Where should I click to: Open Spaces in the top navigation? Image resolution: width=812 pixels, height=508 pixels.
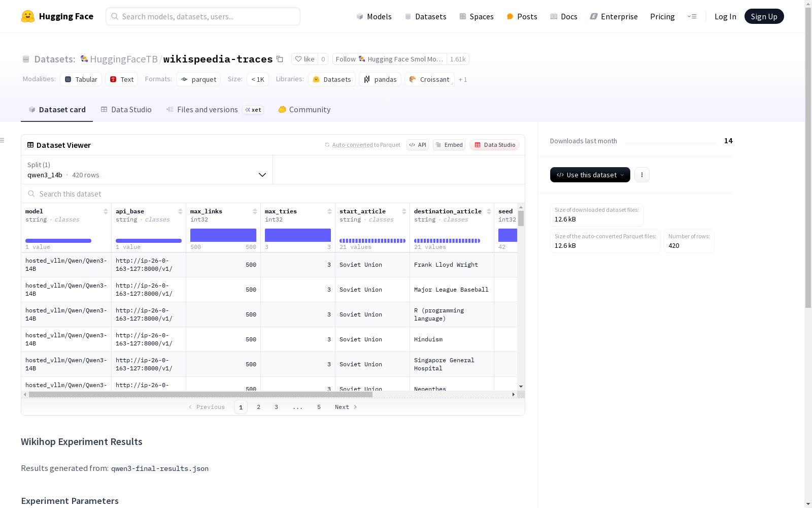(477, 16)
